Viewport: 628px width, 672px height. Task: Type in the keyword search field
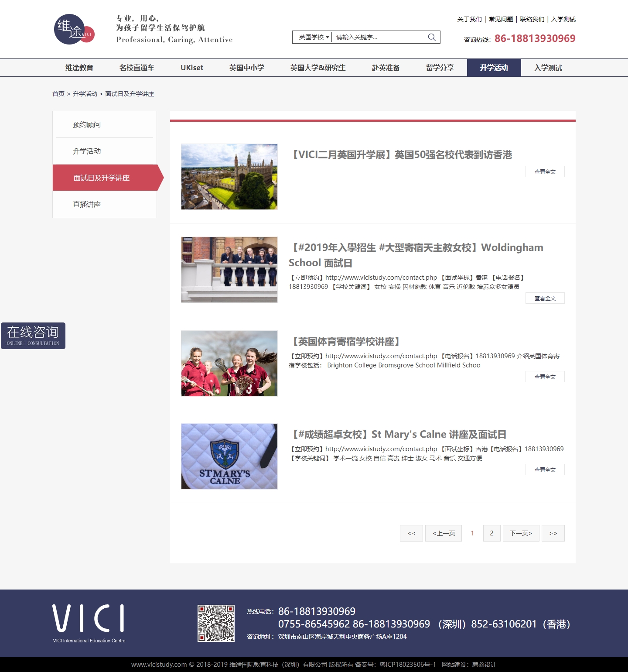tap(379, 37)
